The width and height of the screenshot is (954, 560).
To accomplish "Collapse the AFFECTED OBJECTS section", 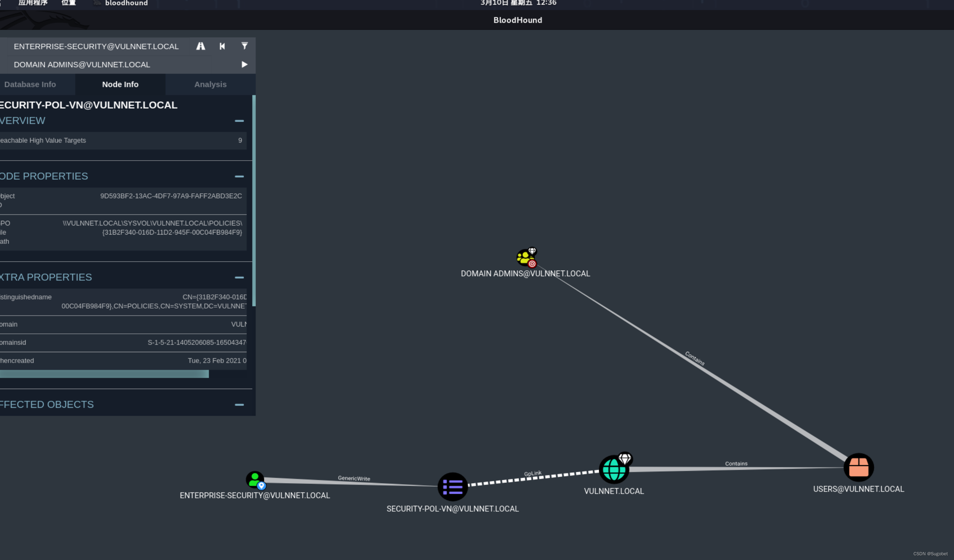I will (239, 404).
